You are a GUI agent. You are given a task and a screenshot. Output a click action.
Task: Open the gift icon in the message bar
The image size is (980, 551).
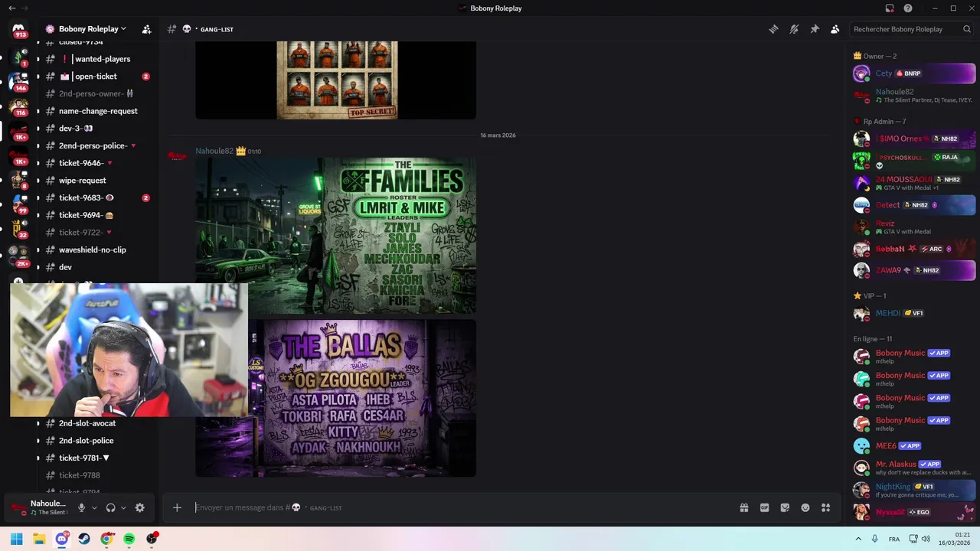(x=743, y=507)
